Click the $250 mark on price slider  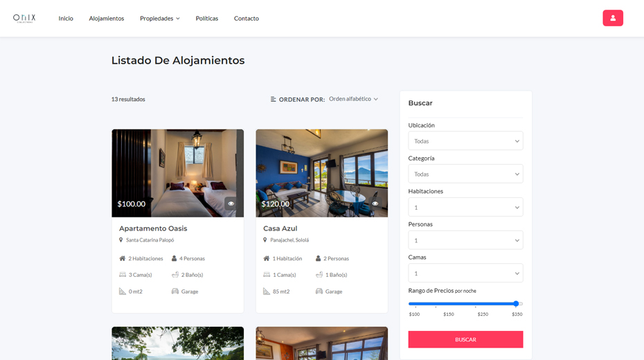pos(483,314)
